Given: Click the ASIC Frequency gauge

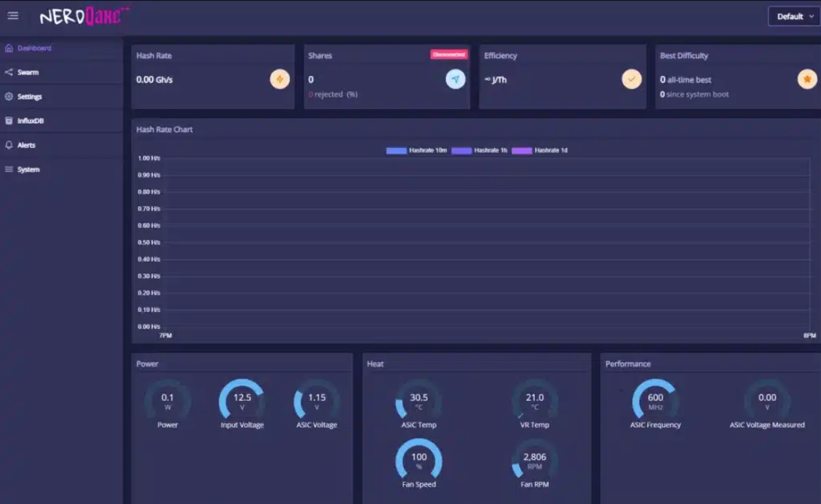Looking at the screenshot, I should 655,402.
